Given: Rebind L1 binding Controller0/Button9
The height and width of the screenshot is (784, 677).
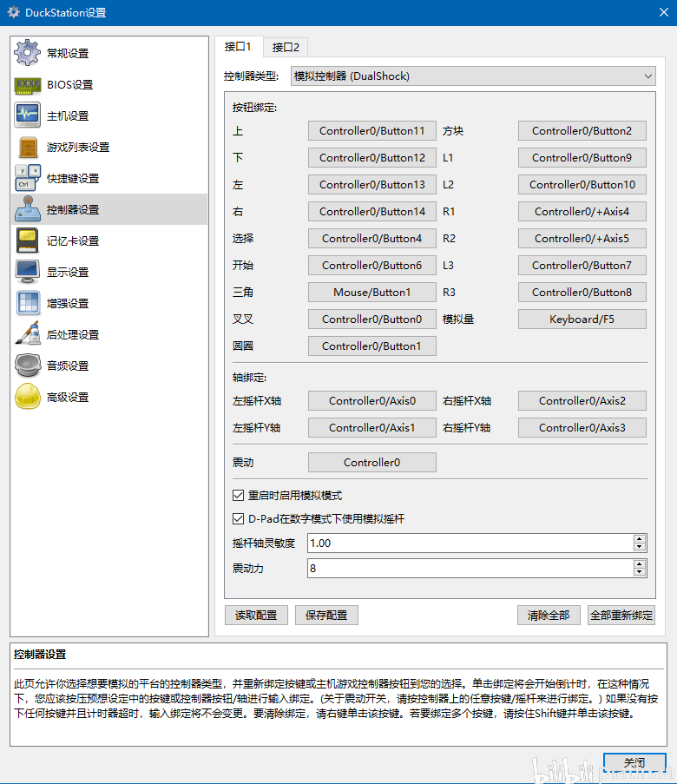Looking at the screenshot, I should tap(582, 157).
